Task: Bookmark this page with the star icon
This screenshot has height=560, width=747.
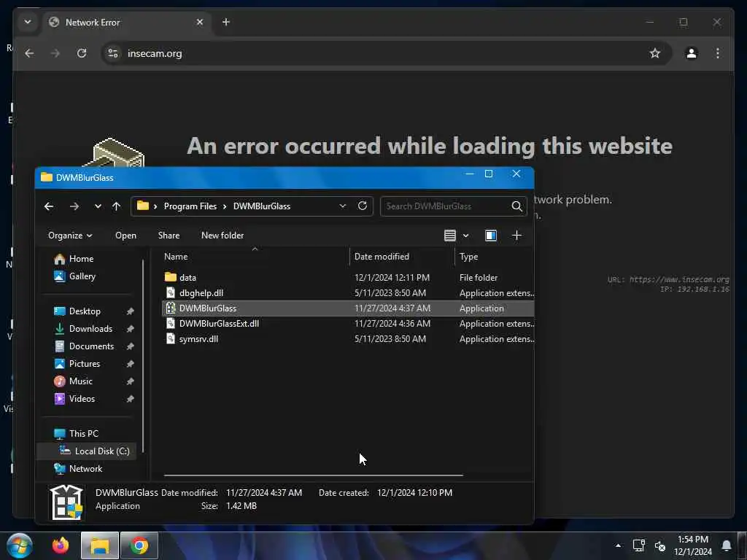Action: [655, 53]
